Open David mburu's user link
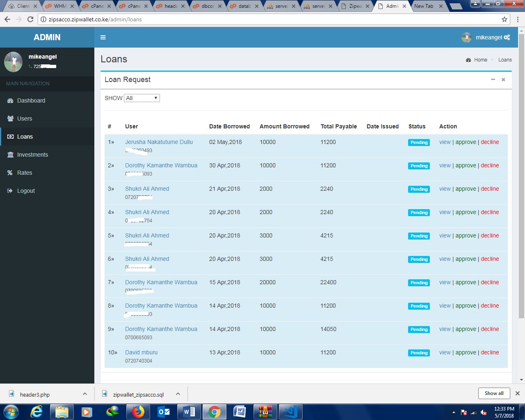525x420 pixels. (x=141, y=352)
